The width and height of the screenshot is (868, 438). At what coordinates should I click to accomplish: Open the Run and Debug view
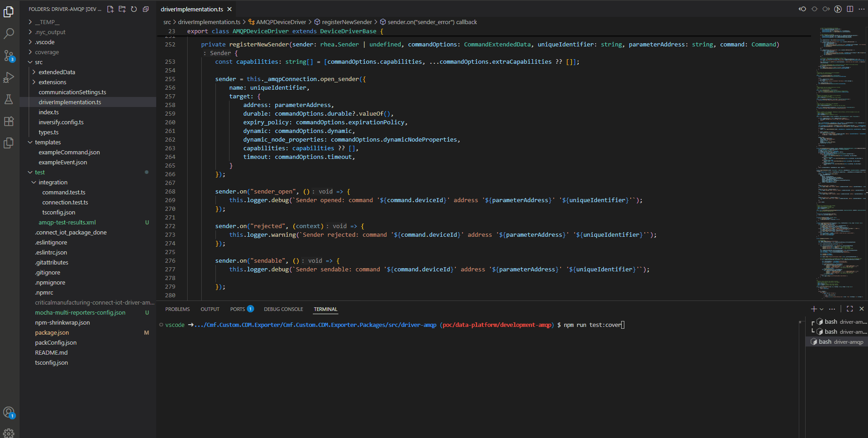[x=9, y=77]
